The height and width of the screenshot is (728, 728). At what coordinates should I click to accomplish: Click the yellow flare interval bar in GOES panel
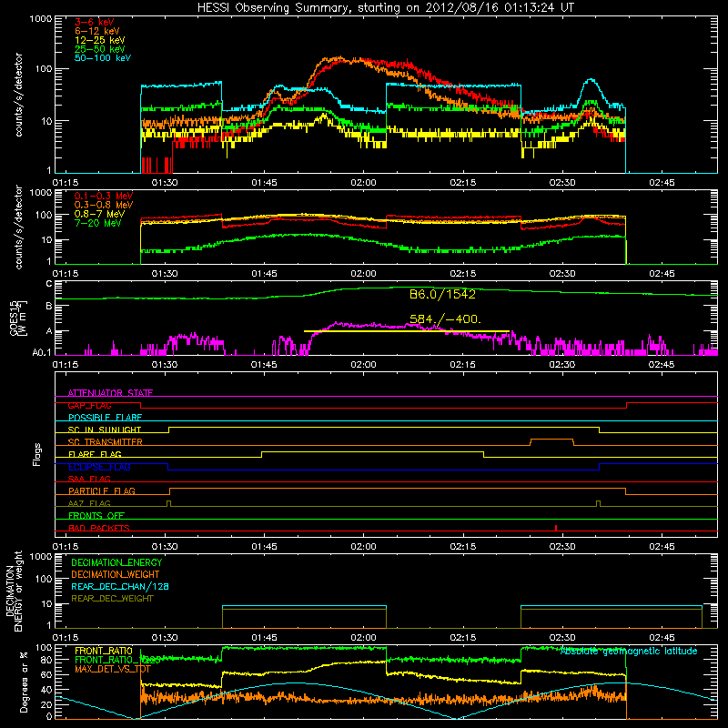(x=407, y=331)
